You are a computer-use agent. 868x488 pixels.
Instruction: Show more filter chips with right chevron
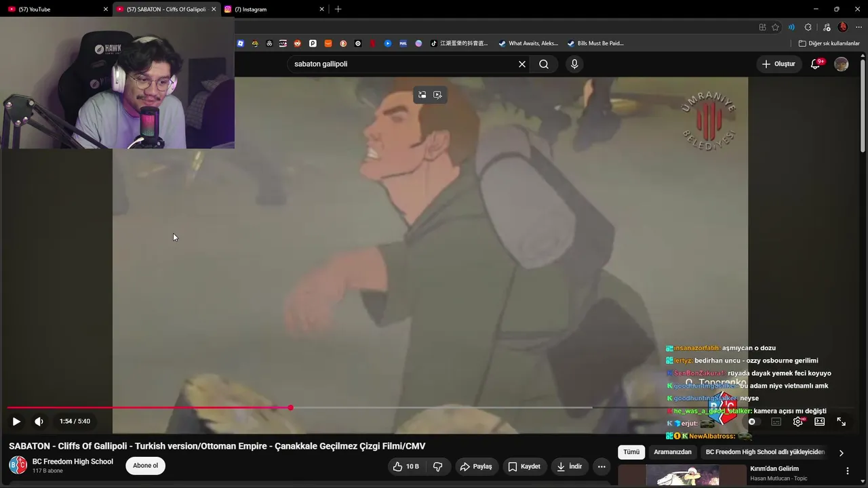[841, 453]
